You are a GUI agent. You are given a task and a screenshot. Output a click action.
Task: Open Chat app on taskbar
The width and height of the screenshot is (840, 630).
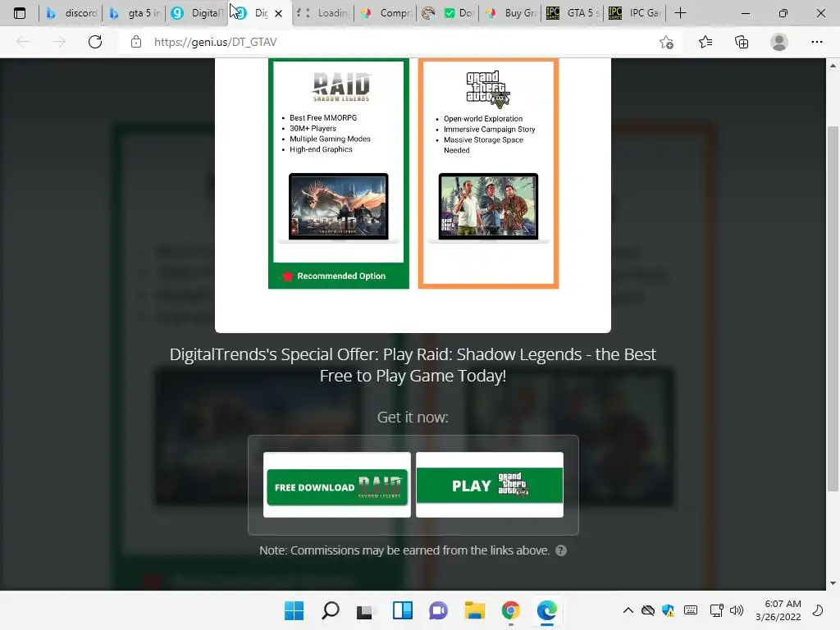coord(438,610)
